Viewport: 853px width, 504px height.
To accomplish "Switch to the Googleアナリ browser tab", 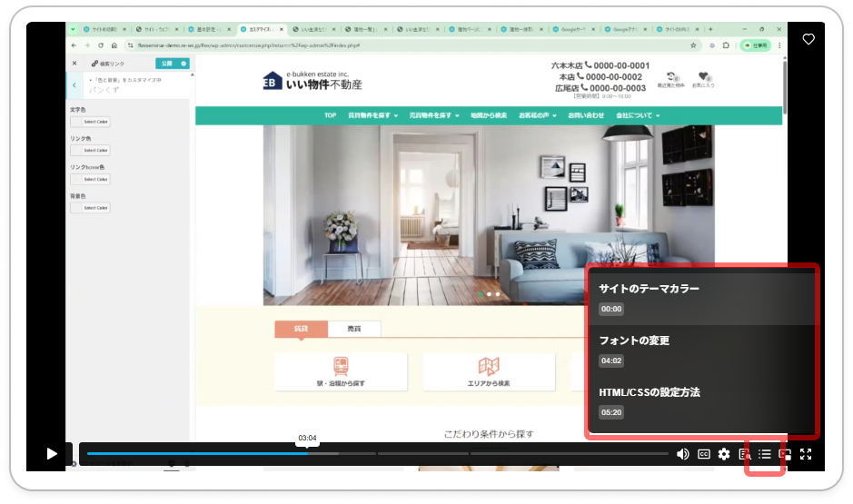I will (624, 29).
